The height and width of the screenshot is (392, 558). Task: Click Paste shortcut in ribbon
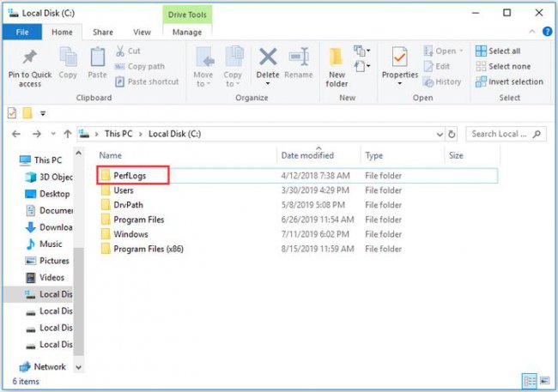tap(147, 81)
